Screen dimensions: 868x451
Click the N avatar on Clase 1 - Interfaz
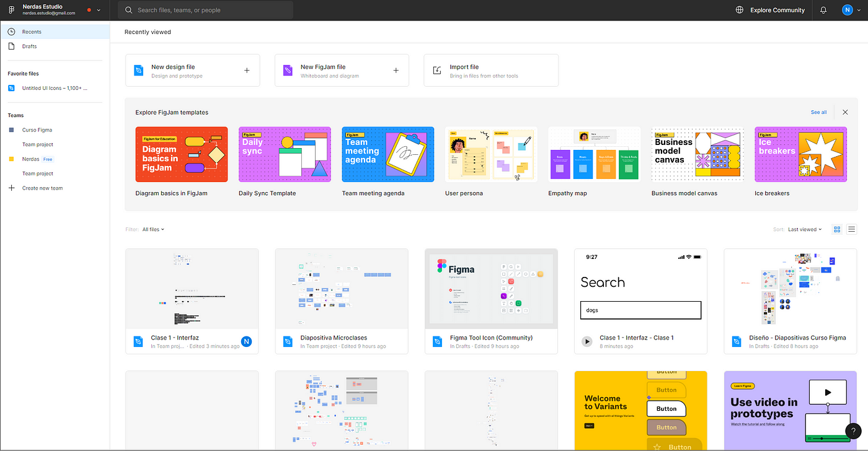click(x=247, y=341)
